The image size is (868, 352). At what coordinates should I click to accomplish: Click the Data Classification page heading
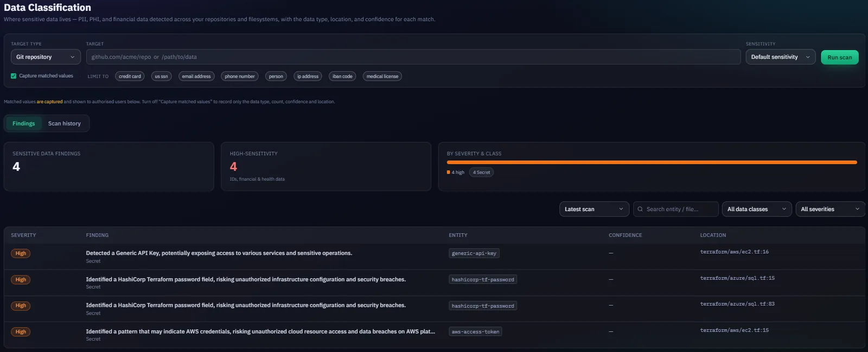point(48,8)
